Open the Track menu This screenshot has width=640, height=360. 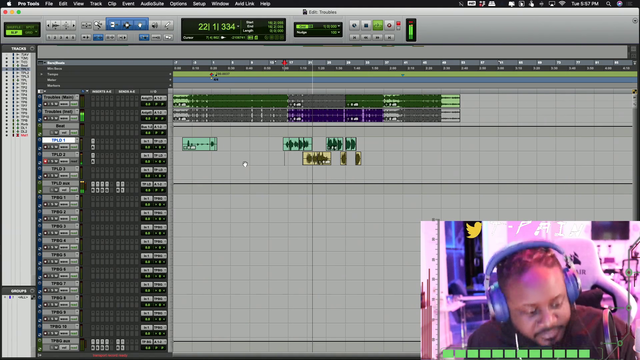pyautogui.click(x=96, y=4)
